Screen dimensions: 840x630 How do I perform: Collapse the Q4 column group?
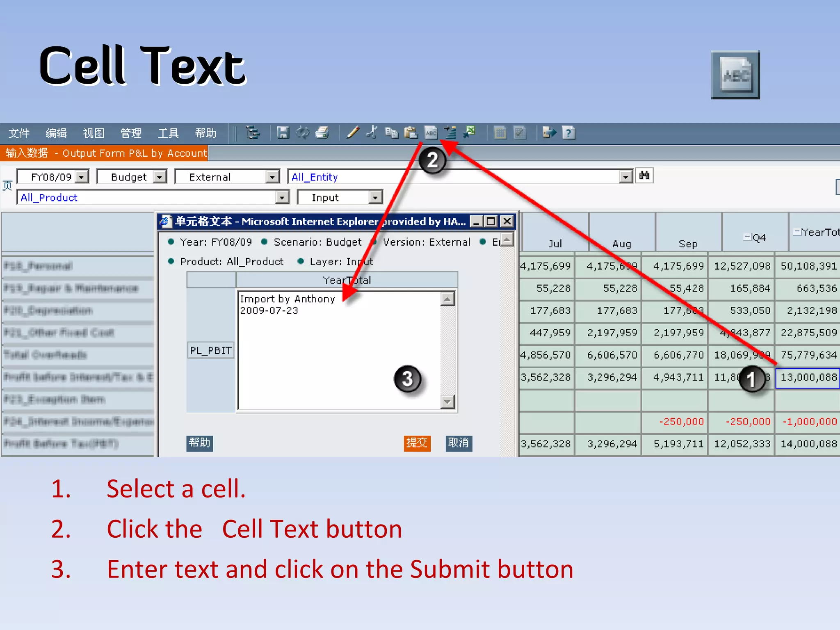747,237
